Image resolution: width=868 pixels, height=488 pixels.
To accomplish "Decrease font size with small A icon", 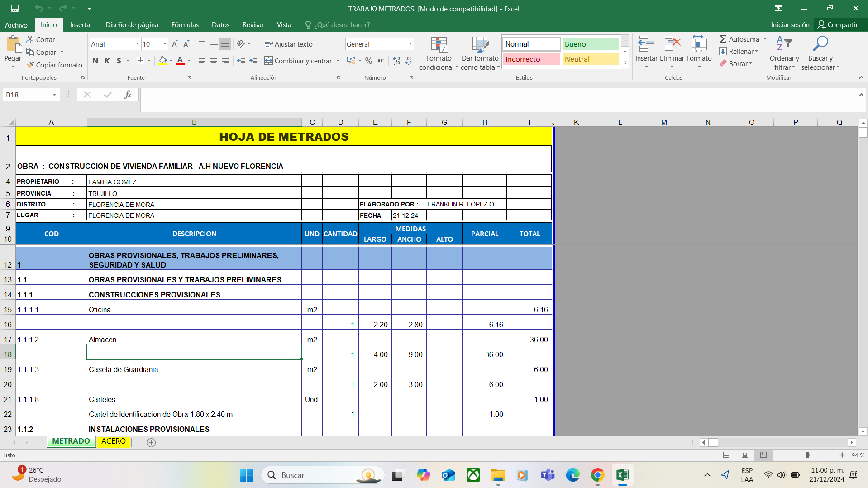I will pyautogui.click(x=186, y=44).
